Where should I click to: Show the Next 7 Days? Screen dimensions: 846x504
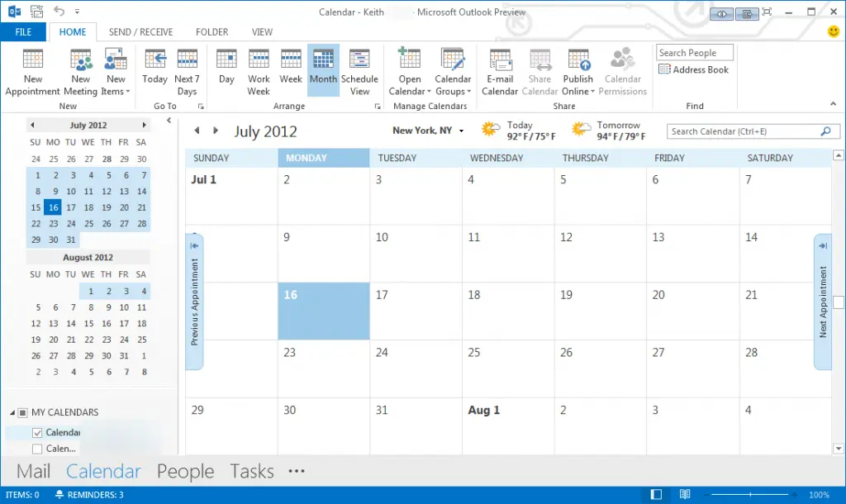[x=188, y=72]
